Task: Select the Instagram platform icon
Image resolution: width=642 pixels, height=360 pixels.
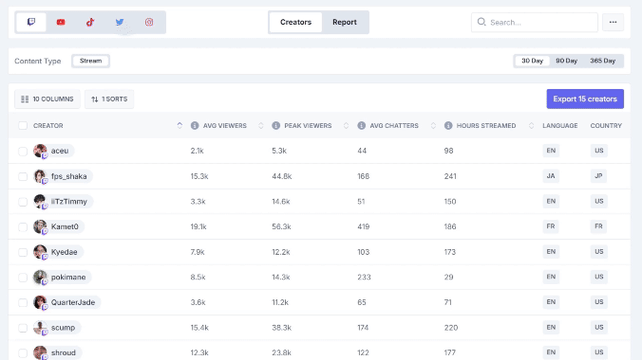Action: (x=149, y=22)
